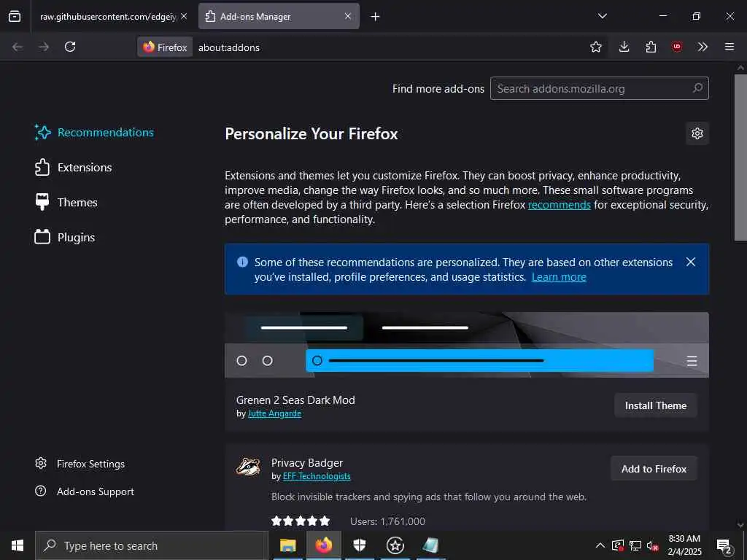Image resolution: width=747 pixels, height=560 pixels.
Task: Click the page vertical scrollbar thumb
Action: point(740,158)
